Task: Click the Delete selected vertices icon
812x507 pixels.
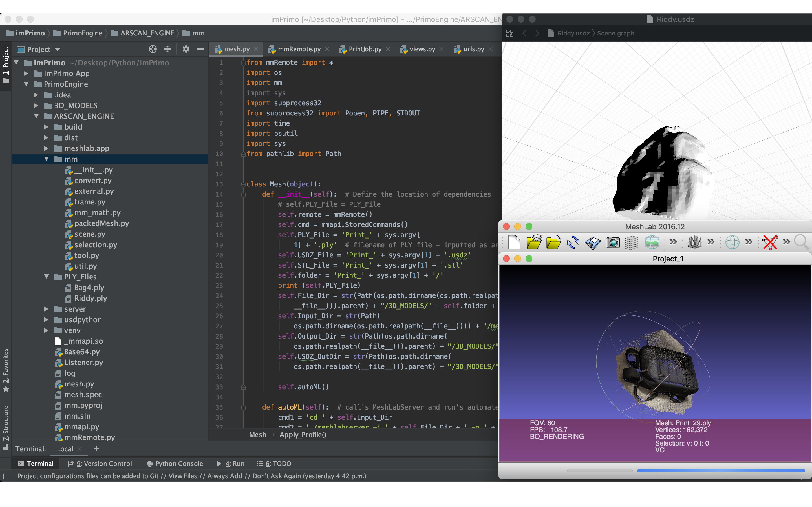Action: coord(770,242)
